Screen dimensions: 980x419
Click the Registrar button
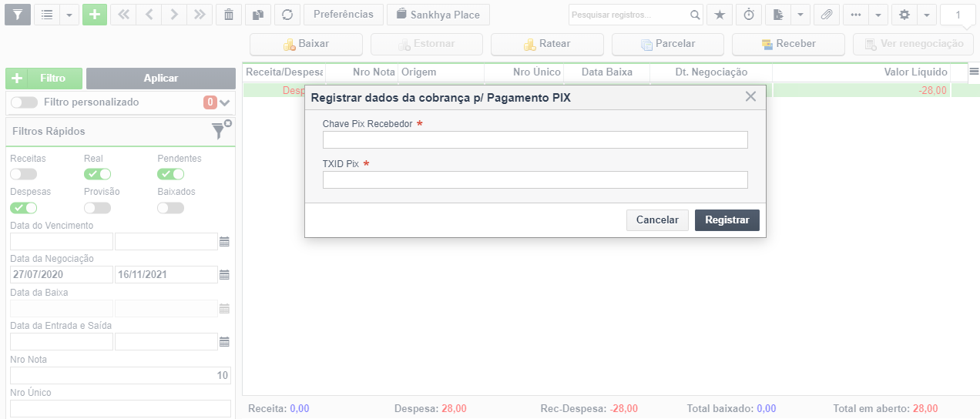point(727,220)
